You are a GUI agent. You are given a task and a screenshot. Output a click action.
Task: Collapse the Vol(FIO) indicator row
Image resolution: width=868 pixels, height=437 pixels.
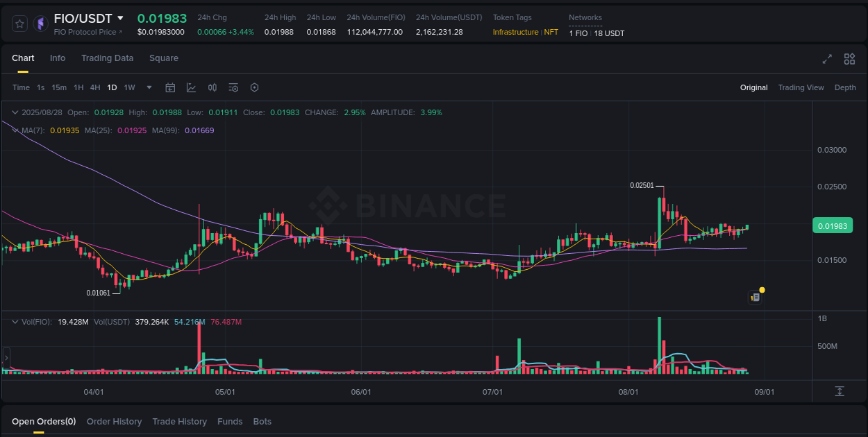(15, 321)
